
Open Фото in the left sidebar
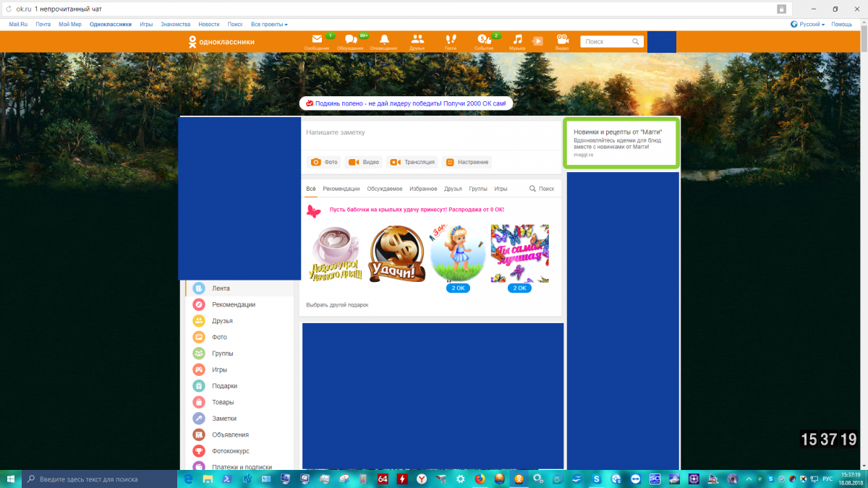(239, 337)
